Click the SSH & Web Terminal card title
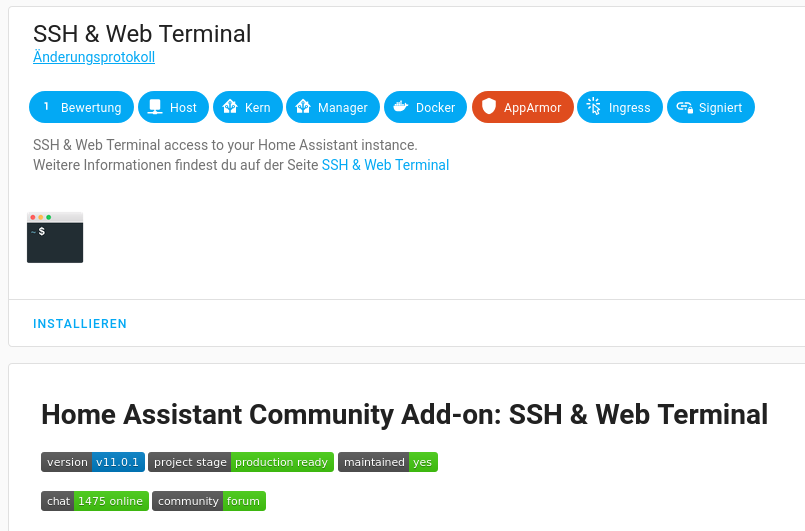This screenshot has height=531, width=805. pyautogui.click(x=142, y=33)
